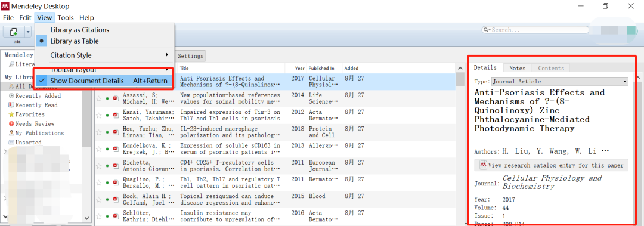Image resolution: width=644 pixels, height=226 pixels.
Task: Open the Add button dropdown arrow
Action: pyautogui.click(x=28, y=32)
